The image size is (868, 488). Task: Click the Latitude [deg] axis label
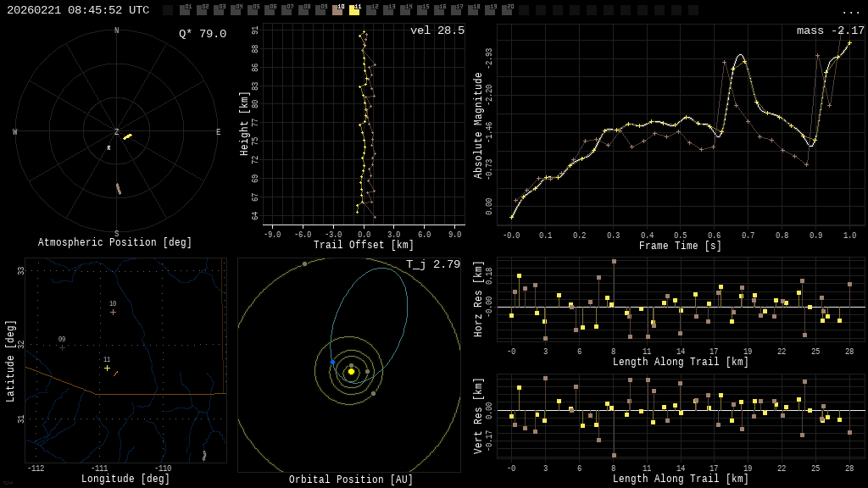tap(10, 361)
